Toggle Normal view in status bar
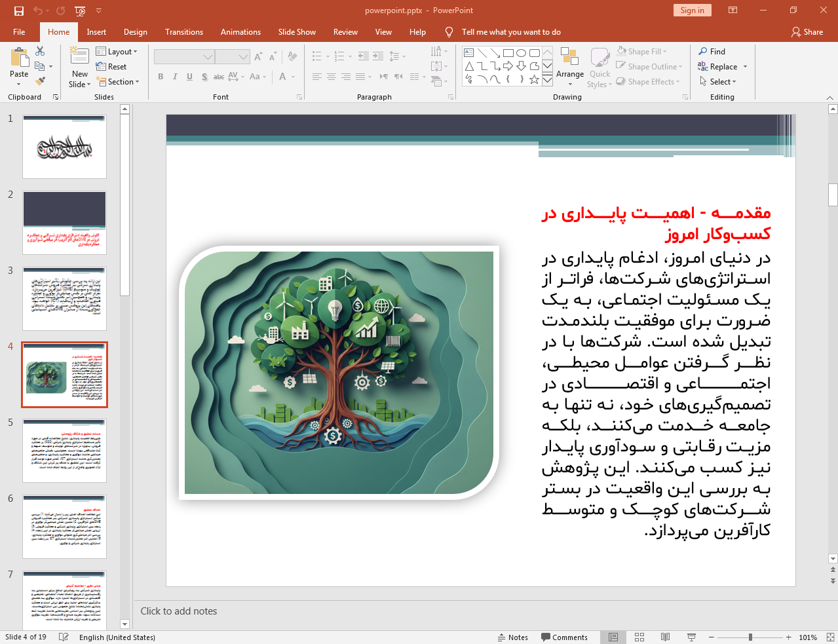 click(613, 637)
